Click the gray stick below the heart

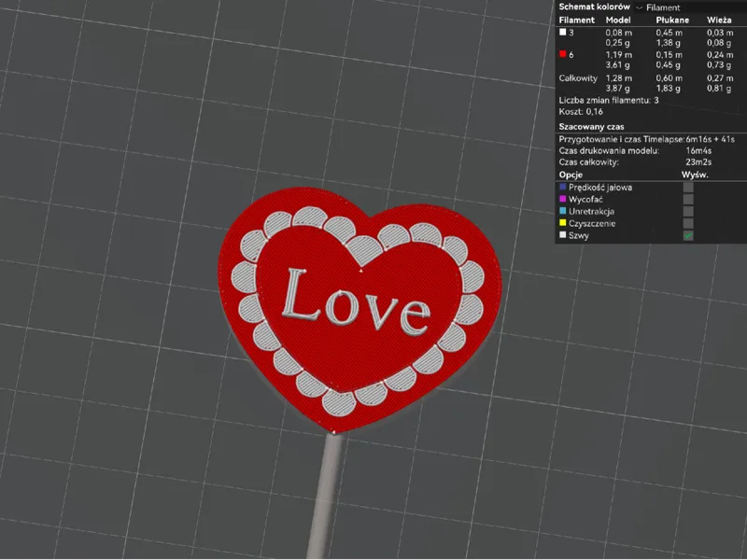tap(325, 496)
